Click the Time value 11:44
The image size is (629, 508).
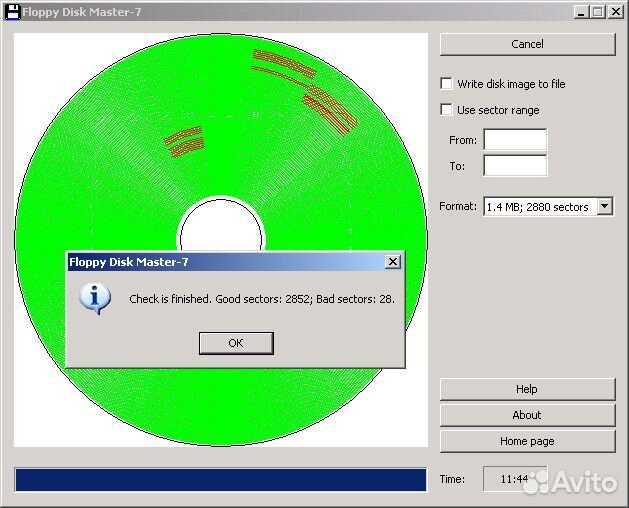[514, 479]
